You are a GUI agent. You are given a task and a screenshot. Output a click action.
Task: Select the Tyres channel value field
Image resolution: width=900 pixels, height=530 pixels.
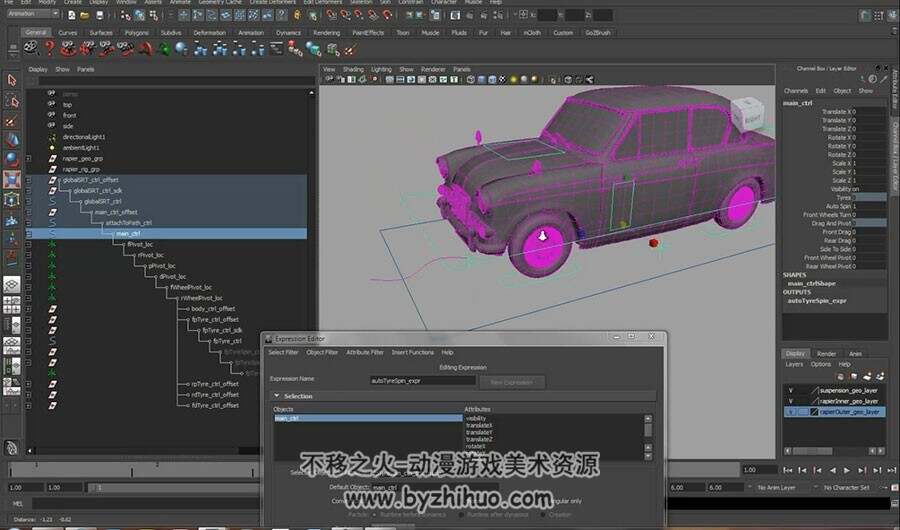click(x=870, y=198)
